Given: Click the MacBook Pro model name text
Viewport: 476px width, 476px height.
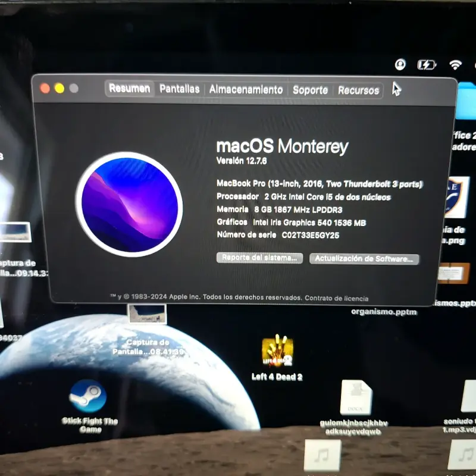Looking at the screenshot, I should coord(320,184).
